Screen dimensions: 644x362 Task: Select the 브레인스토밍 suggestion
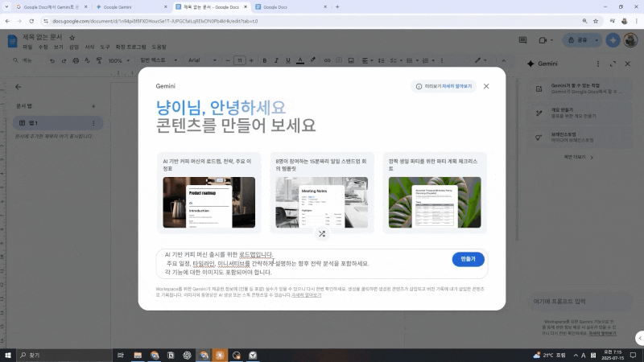[x=580, y=137]
